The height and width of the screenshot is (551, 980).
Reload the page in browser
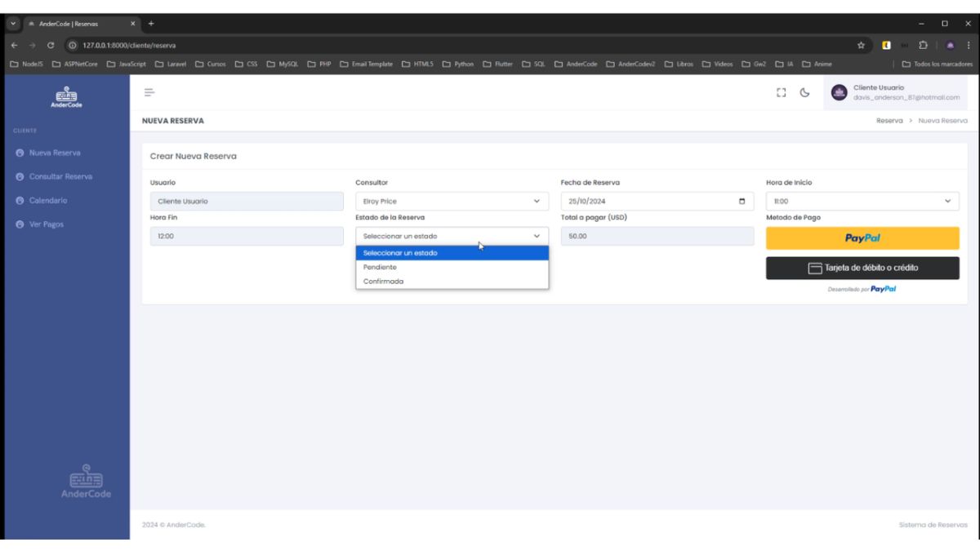(x=51, y=45)
